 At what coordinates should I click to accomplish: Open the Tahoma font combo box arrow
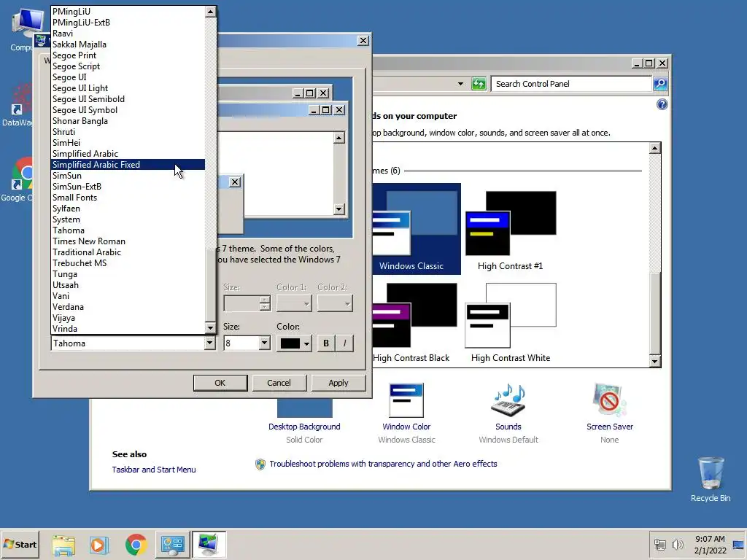coord(209,343)
